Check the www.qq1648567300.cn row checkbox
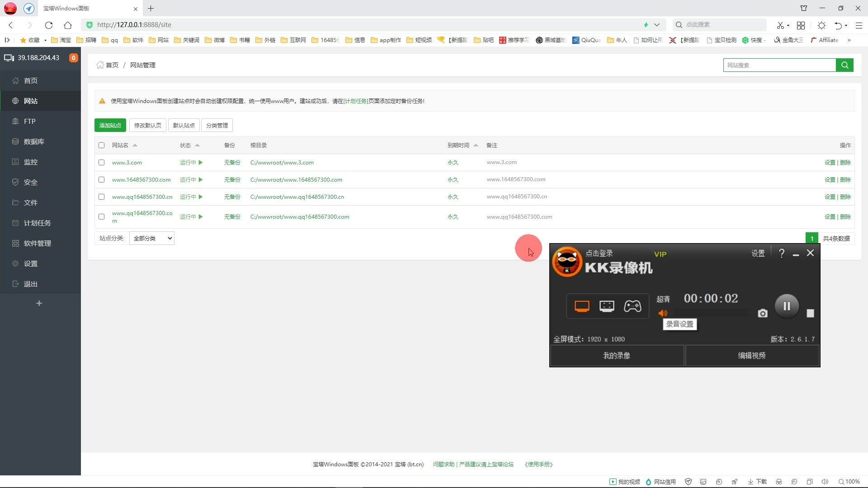This screenshot has height=488, width=868. [101, 197]
